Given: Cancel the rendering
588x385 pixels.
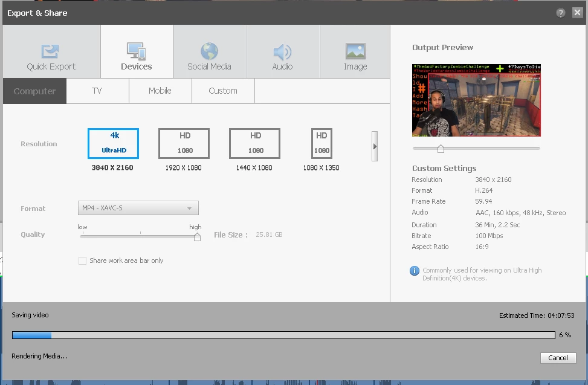Looking at the screenshot, I should 558,358.
